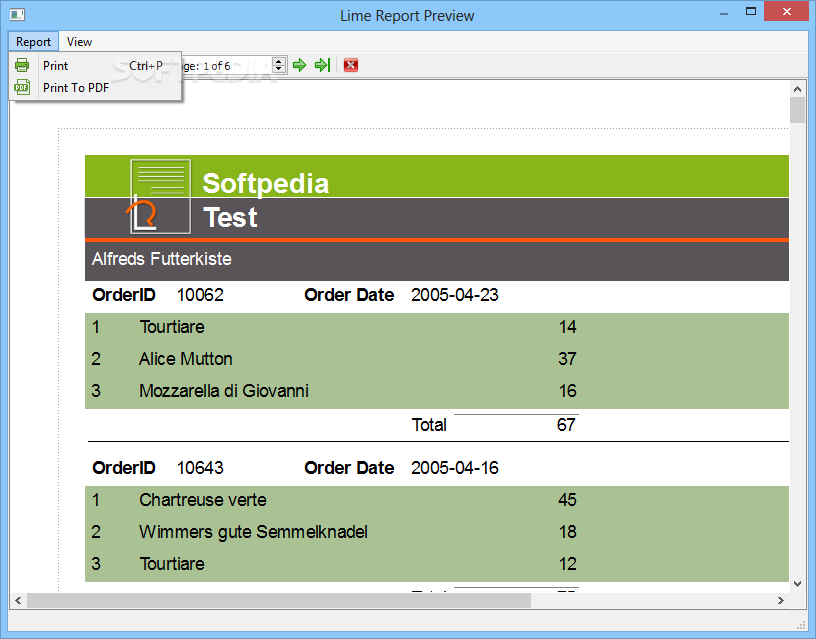Viewport: 816px width, 639px height.
Task: Close the Lime Report Preview window
Action: (786, 11)
